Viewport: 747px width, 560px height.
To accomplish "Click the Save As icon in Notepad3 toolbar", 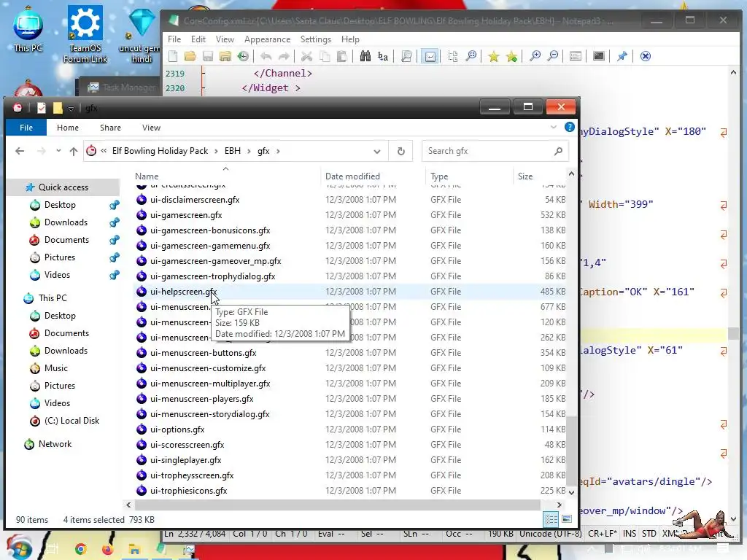I will [x=225, y=56].
